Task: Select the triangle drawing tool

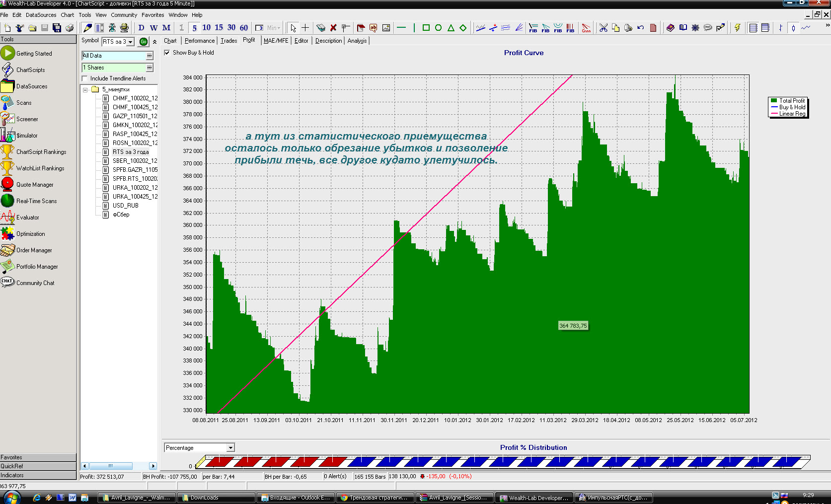Action: (x=451, y=28)
